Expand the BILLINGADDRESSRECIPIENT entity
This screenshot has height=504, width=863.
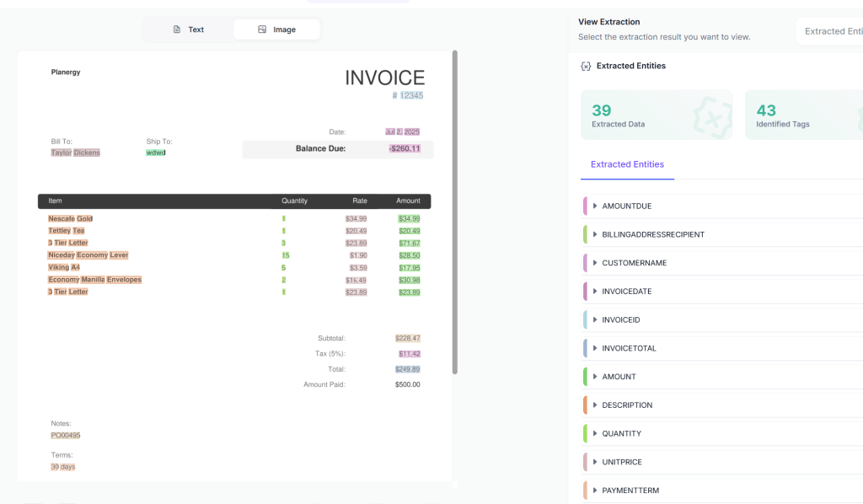coord(652,234)
